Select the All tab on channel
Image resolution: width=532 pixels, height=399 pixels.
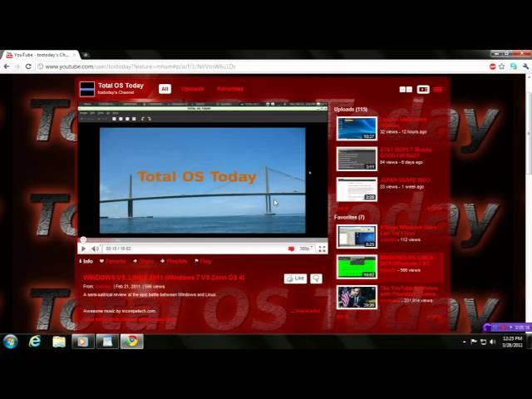(165, 89)
